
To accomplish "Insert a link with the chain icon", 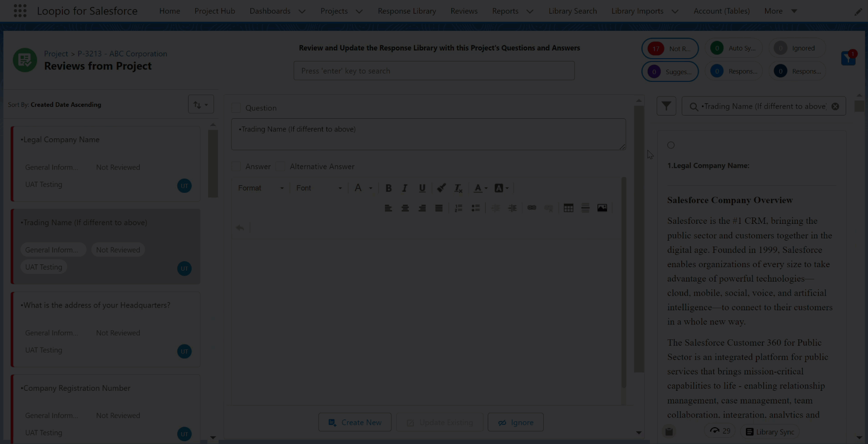I will pos(531,208).
